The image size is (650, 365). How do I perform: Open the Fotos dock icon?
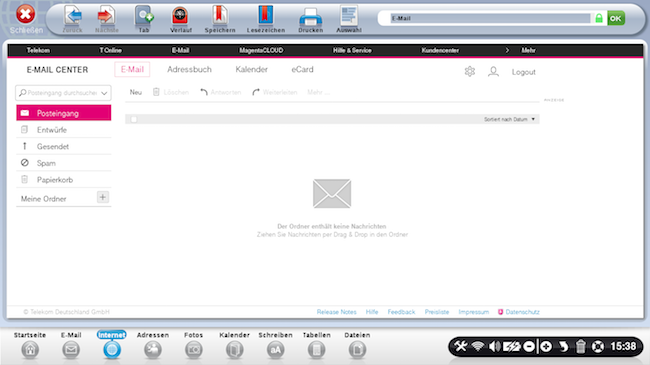pyautogui.click(x=194, y=350)
